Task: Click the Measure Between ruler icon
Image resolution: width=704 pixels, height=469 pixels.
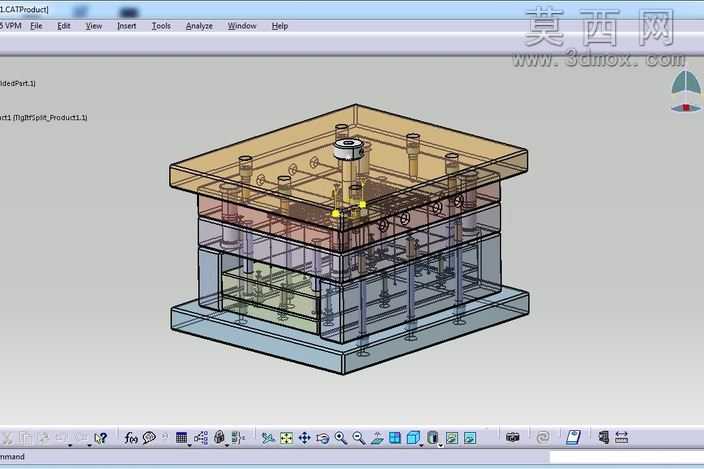Action: coord(621,437)
